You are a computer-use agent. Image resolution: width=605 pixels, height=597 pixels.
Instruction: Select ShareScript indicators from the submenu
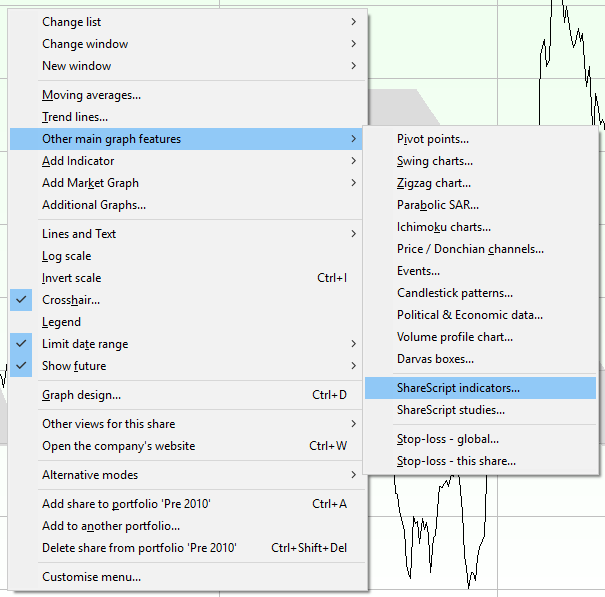[x=458, y=388]
